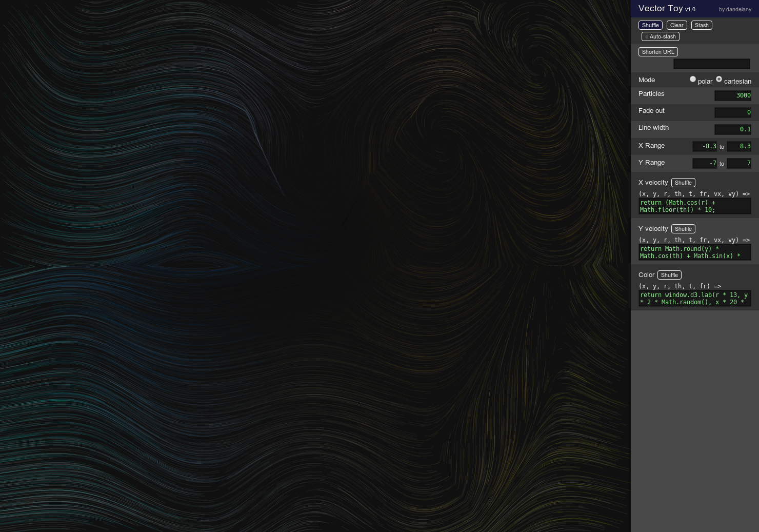This screenshot has width=759, height=532.
Task: Shuffle the Y velocity function
Action: coord(683,229)
